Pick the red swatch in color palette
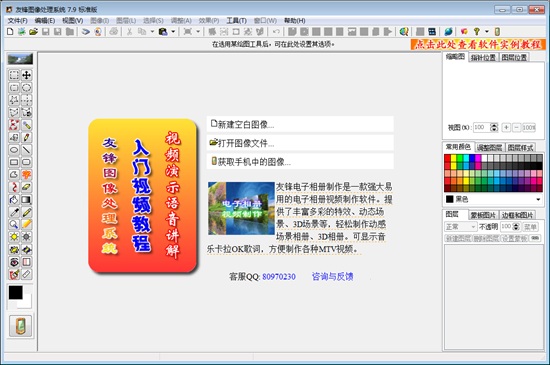This screenshot has width=550, height=365. (x=447, y=158)
